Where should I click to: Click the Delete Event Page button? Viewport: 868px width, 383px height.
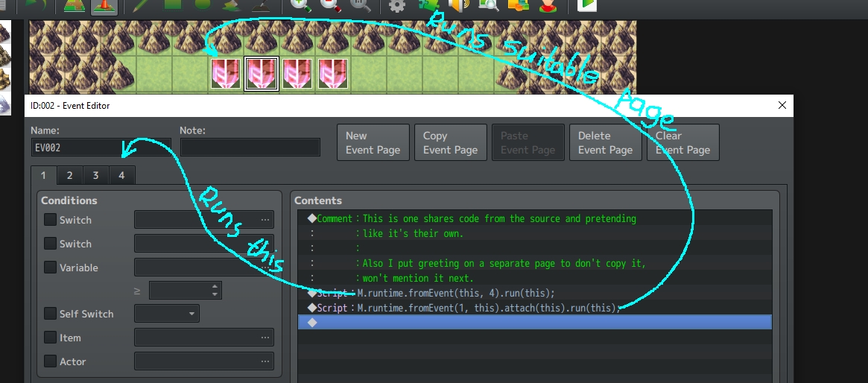[x=606, y=143]
